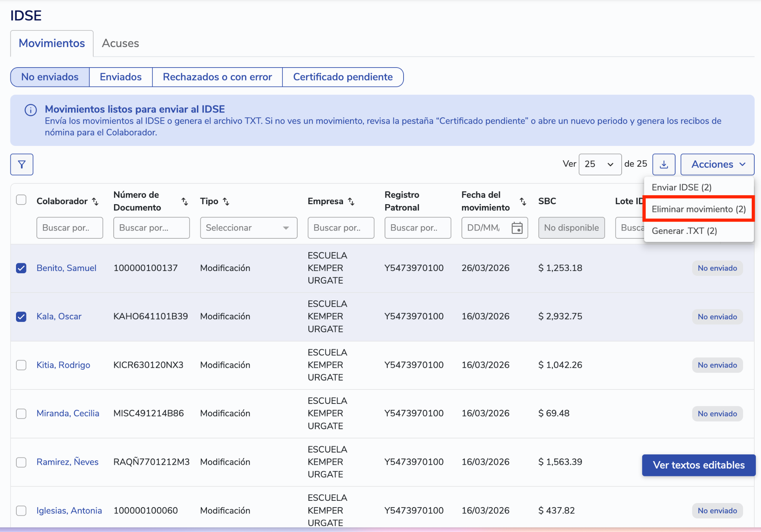Screen dimensions: 761x532
Task: Check the Kitia, Rodrigo row checkbox
Action: coord(21,365)
